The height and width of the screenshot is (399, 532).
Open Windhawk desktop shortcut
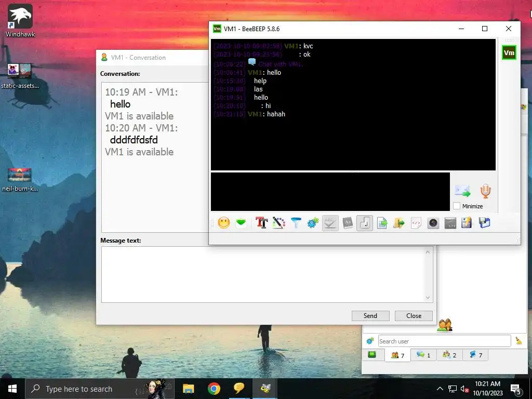20,20
